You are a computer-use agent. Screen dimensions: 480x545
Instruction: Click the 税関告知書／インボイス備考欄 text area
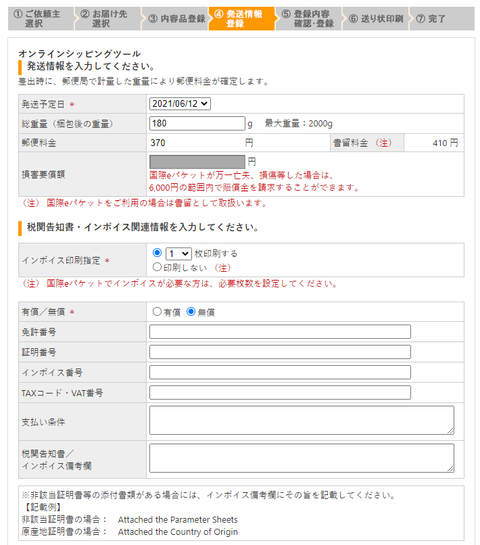click(x=302, y=458)
